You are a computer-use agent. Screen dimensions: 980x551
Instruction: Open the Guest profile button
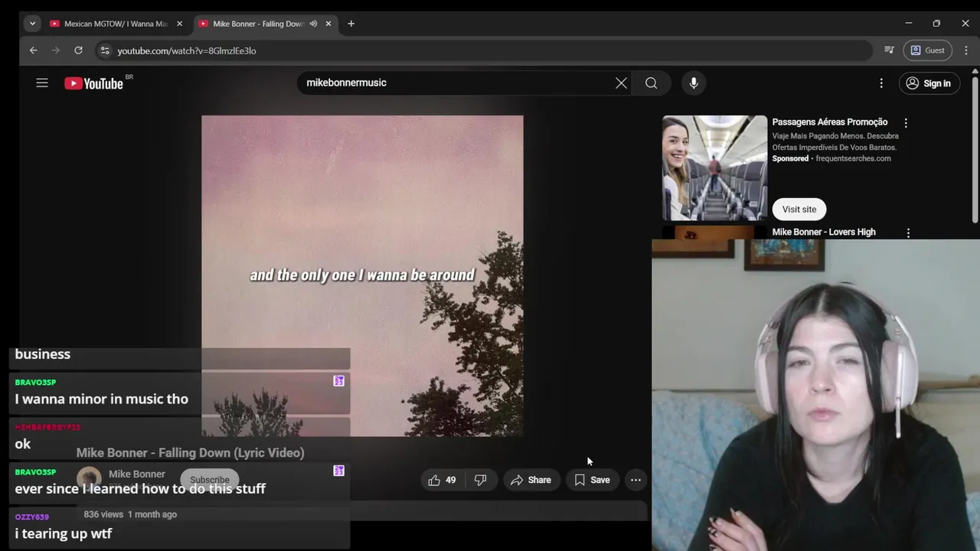(927, 51)
